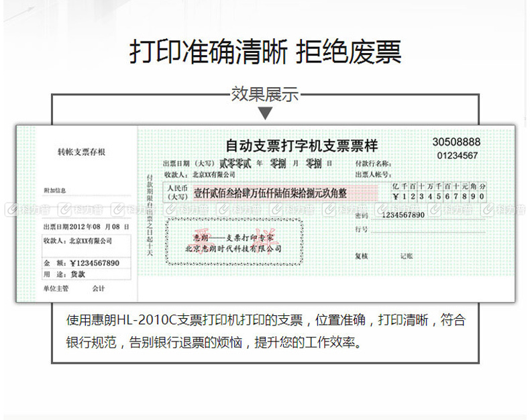The width and height of the screenshot is (530, 420).
Task: Click the stub label 单位主管
Action: [56, 288]
